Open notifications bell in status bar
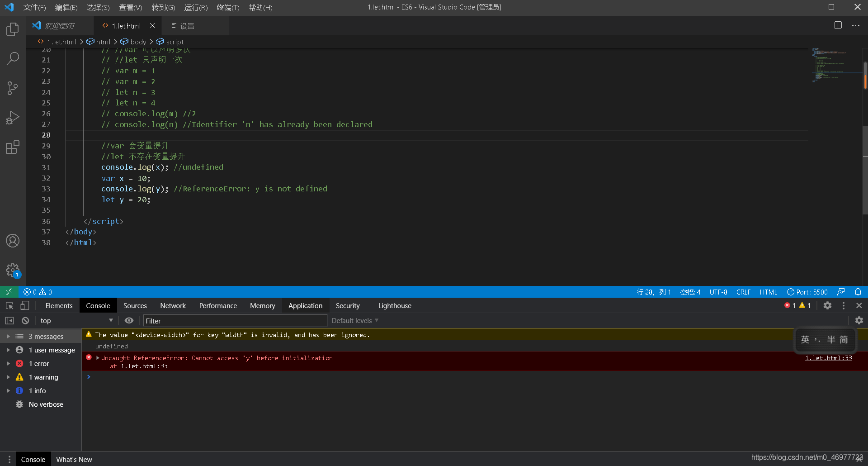The width and height of the screenshot is (868, 466). 858,292
